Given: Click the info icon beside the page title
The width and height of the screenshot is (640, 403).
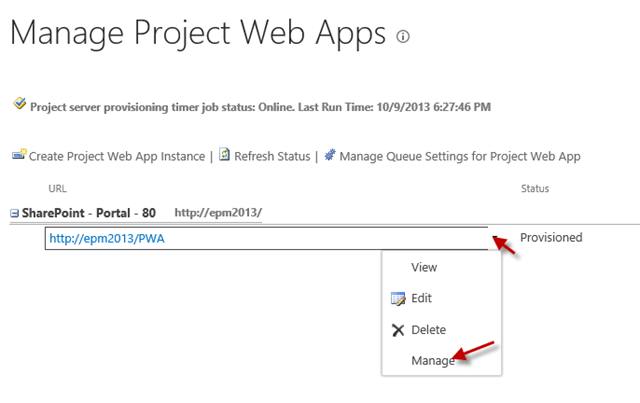Looking at the screenshot, I should pos(402,36).
